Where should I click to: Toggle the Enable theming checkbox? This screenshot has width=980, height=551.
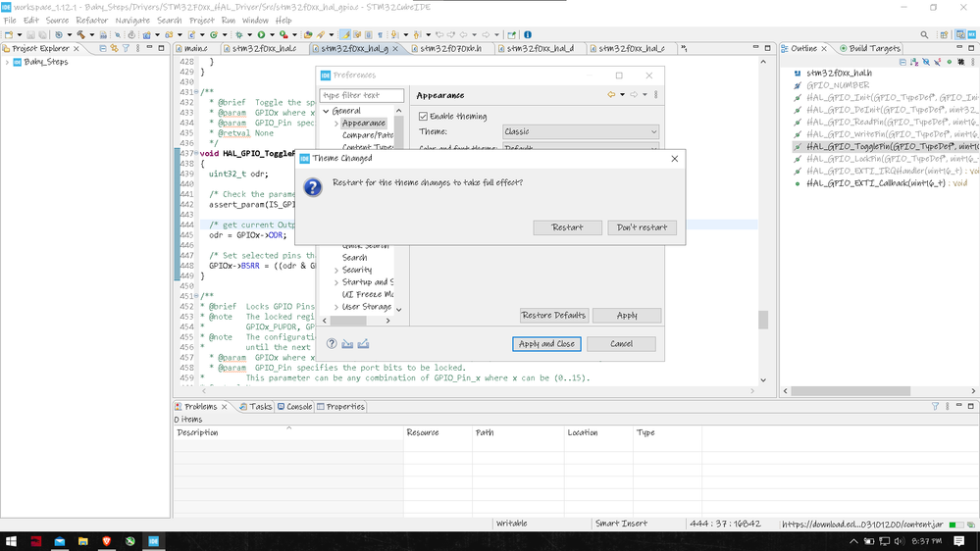click(423, 117)
